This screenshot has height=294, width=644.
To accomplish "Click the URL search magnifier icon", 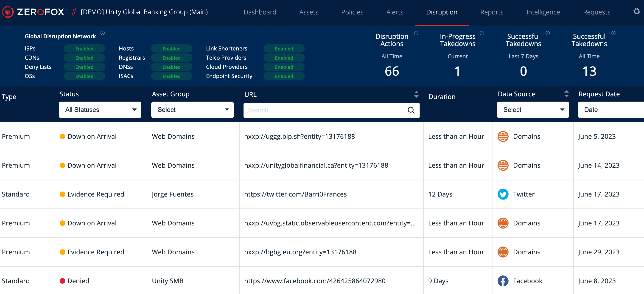I will pyautogui.click(x=411, y=110).
